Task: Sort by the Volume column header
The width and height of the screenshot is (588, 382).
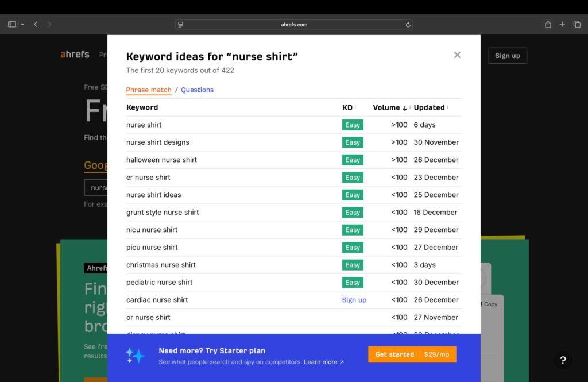Action: 389,107
